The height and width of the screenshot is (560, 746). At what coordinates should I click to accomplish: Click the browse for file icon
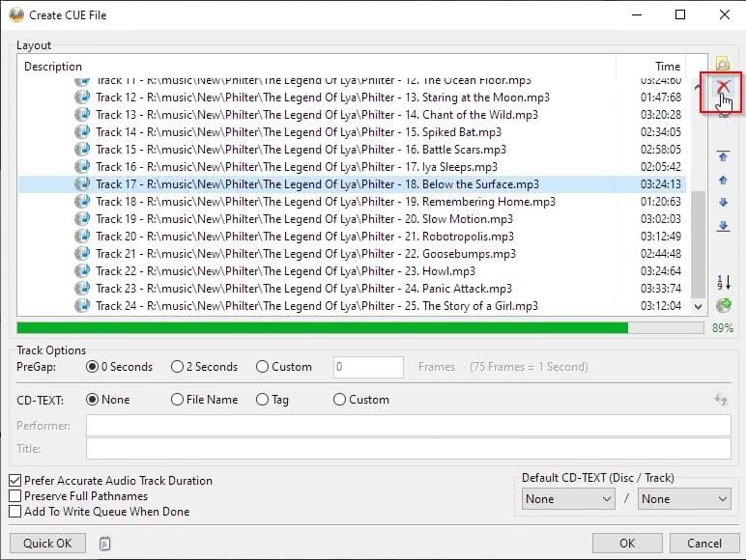[x=723, y=63]
